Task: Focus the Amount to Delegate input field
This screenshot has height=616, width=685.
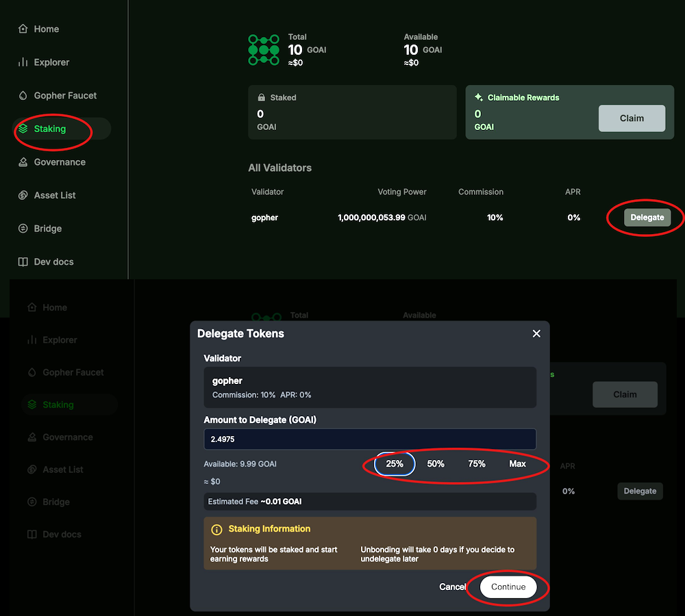Action: click(x=370, y=439)
